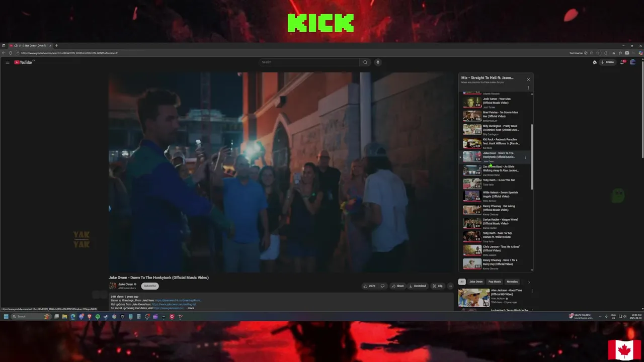644x362 pixels.
Task: Click the Windows taskbar search box
Action: coord(31,317)
